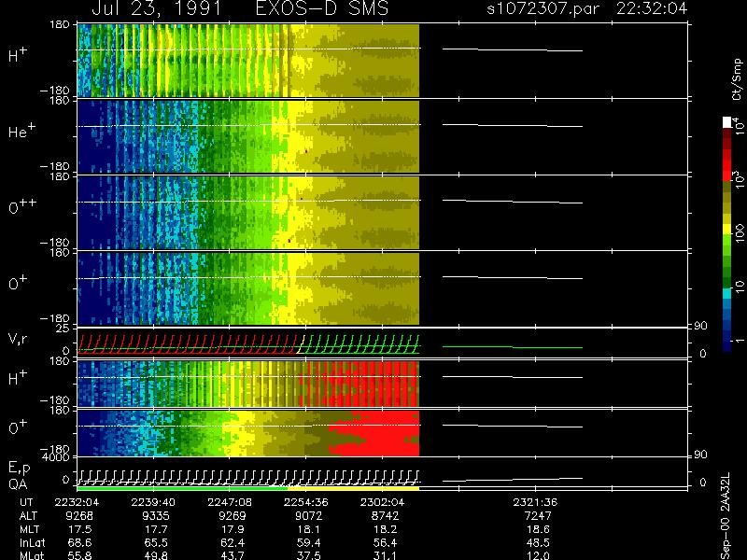Click the "25" axis label of V,r panel
The height and width of the screenshot is (560, 747).
(x=63, y=329)
